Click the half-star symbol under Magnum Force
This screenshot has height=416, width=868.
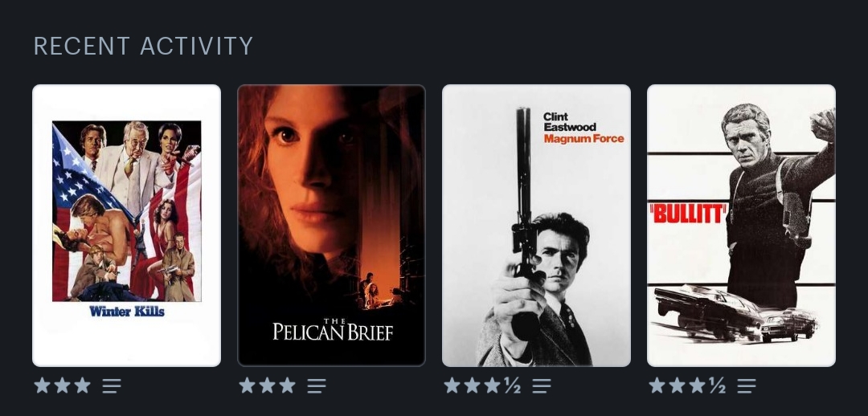click(513, 385)
